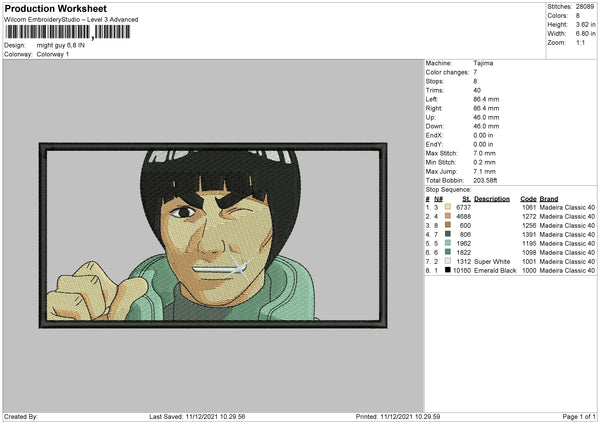600x424 pixels.
Task: Select the brown swatch with code 1256
Action: tap(447, 225)
